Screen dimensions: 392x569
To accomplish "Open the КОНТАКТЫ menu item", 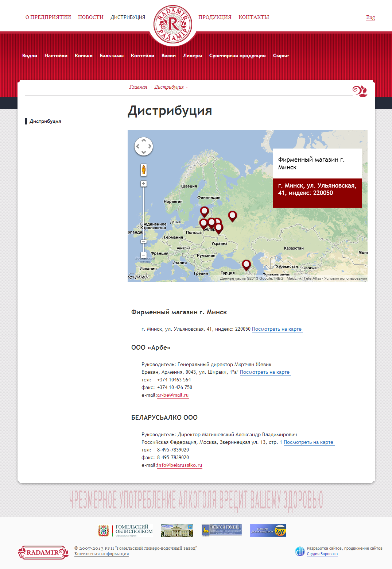I will [x=254, y=17].
